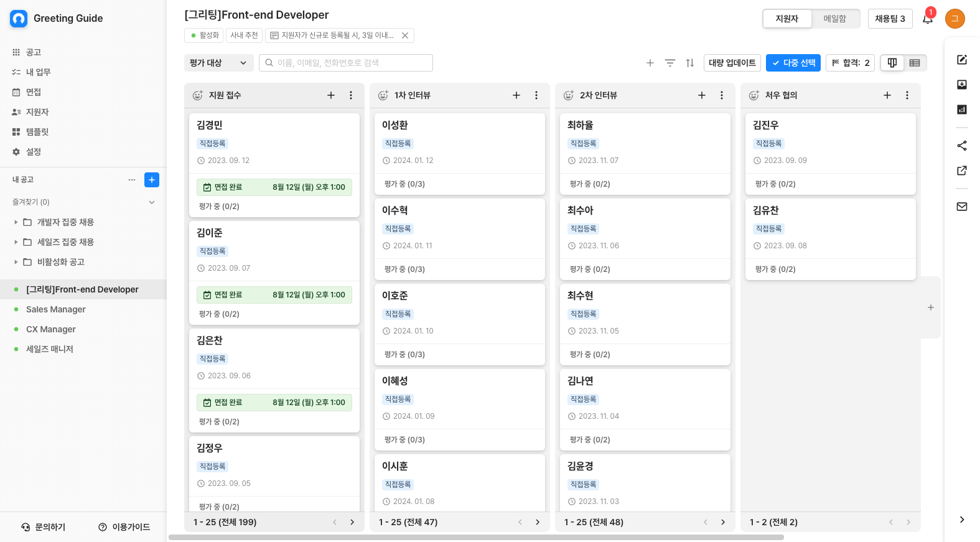Add applicant in 1차 인터뷰 column
980x542 pixels.
point(516,95)
